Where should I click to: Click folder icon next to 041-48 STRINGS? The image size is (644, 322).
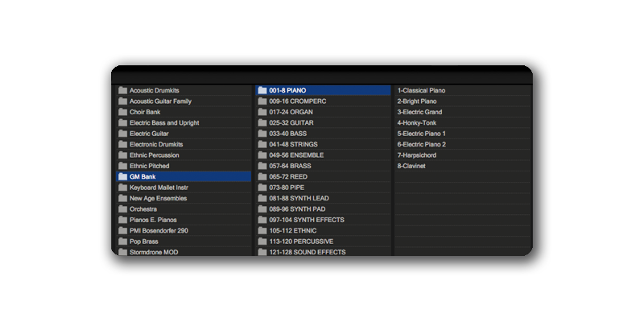pyautogui.click(x=262, y=144)
